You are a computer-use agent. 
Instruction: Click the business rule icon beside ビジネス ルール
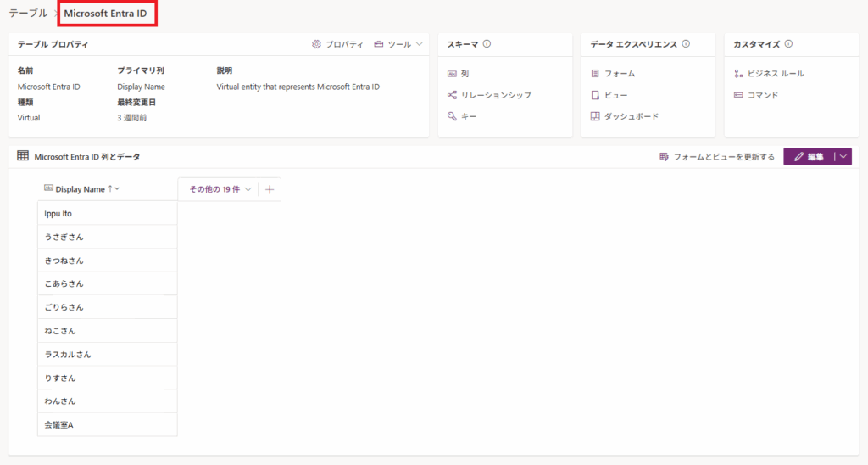[738, 74]
